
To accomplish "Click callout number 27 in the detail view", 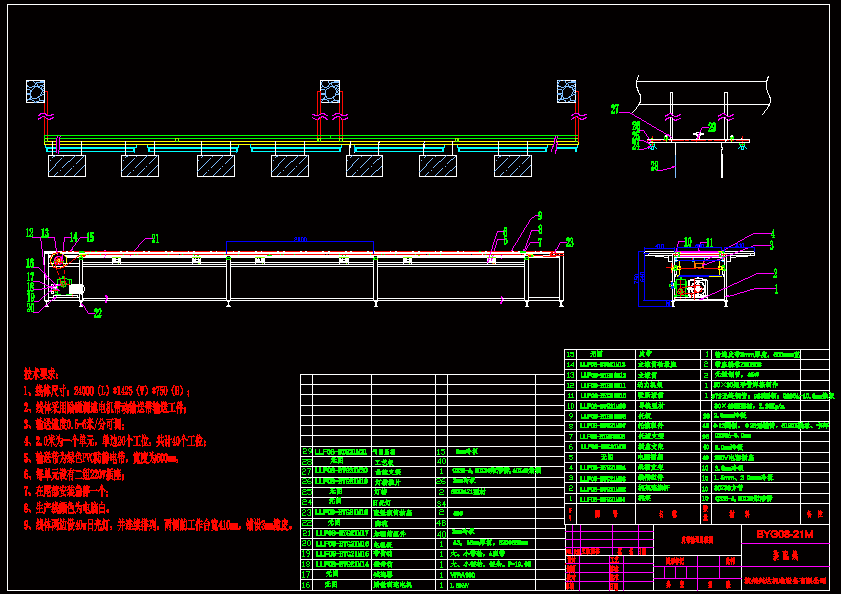I will (615, 109).
